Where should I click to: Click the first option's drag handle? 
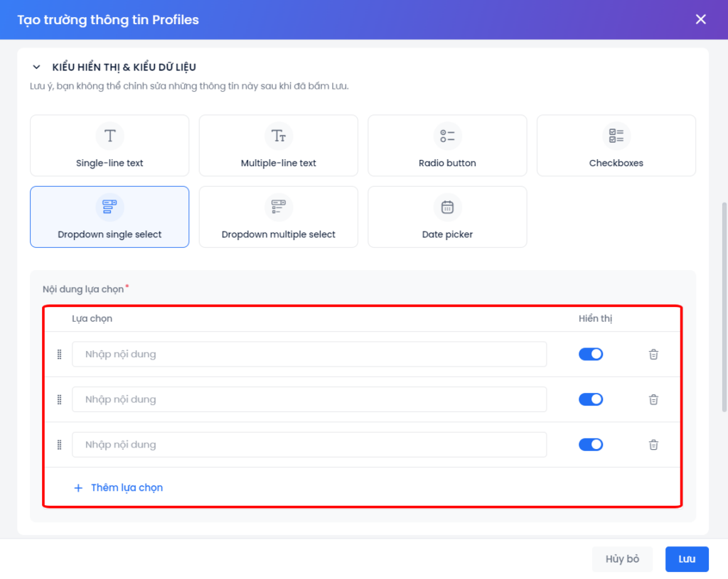(x=60, y=355)
